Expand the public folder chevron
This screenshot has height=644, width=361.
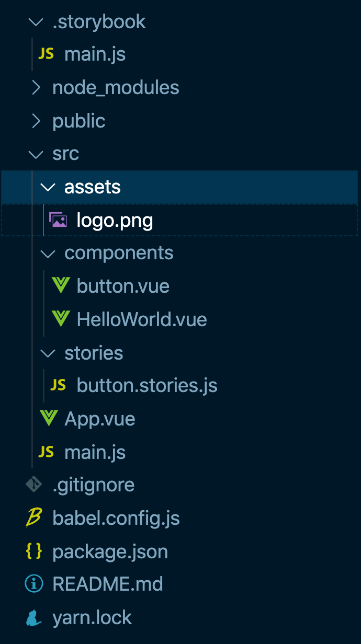coord(36,121)
